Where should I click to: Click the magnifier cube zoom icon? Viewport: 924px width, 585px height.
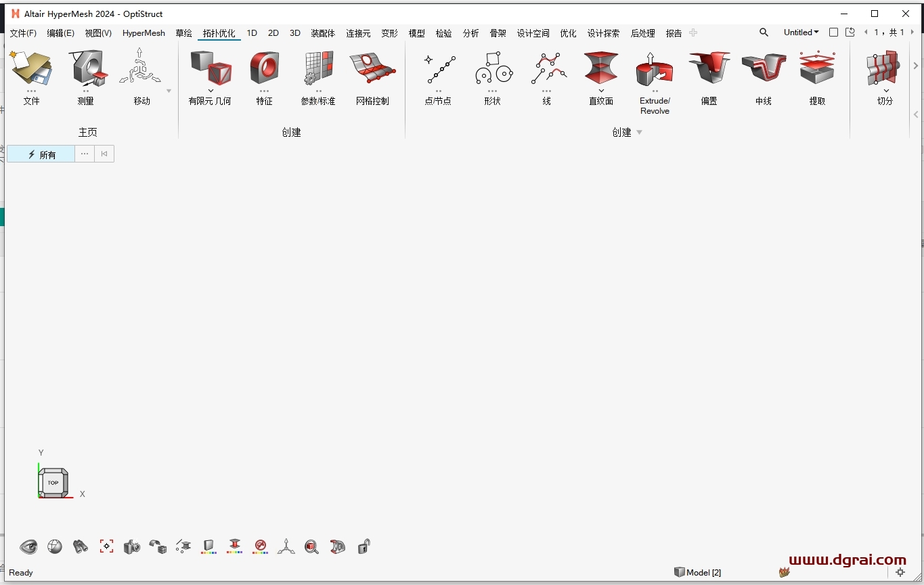pyautogui.click(x=311, y=546)
